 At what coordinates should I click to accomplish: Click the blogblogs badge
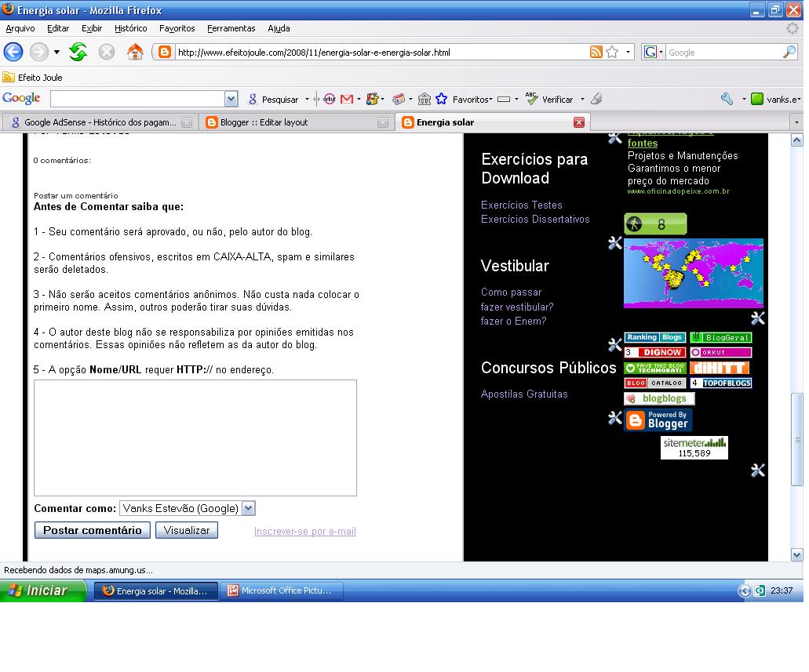[659, 398]
